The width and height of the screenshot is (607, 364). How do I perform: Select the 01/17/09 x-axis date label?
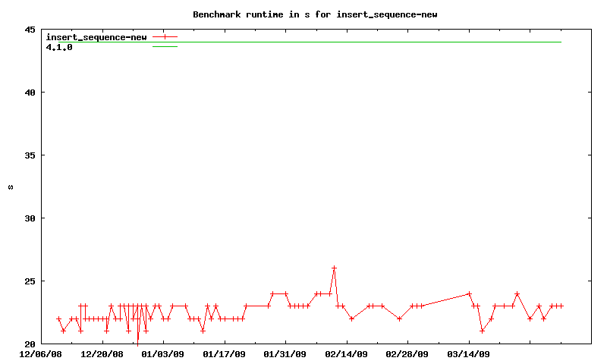click(x=224, y=353)
